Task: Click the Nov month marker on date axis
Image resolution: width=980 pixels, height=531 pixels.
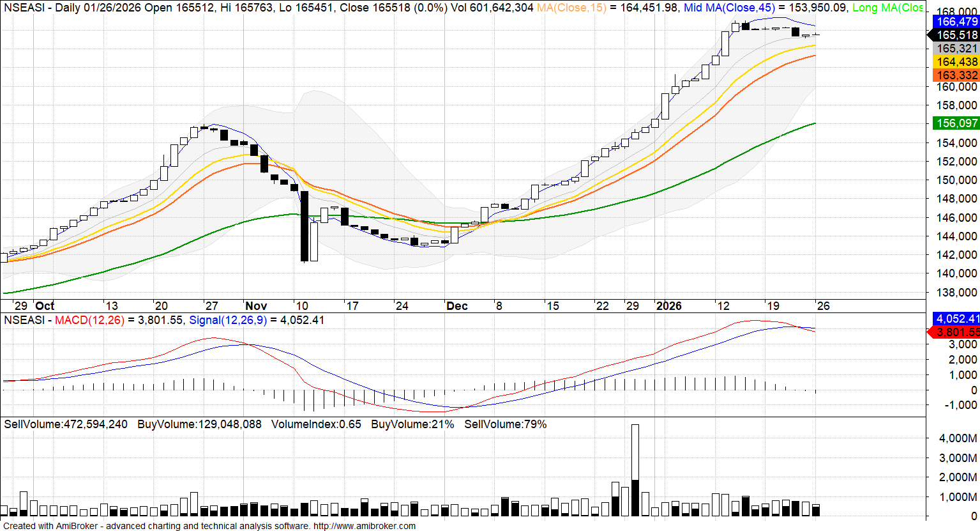Action: point(256,306)
